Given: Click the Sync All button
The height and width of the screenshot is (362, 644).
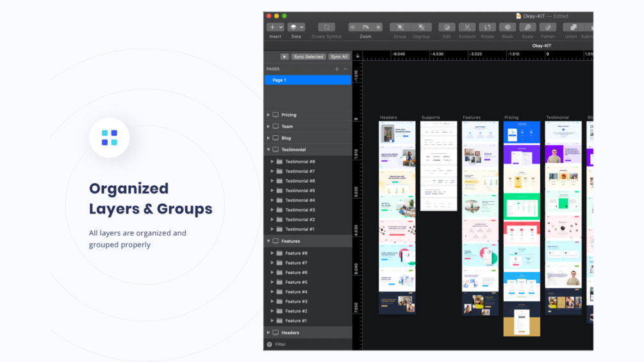Looking at the screenshot, I should pyautogui.click(x=339, y=56).
